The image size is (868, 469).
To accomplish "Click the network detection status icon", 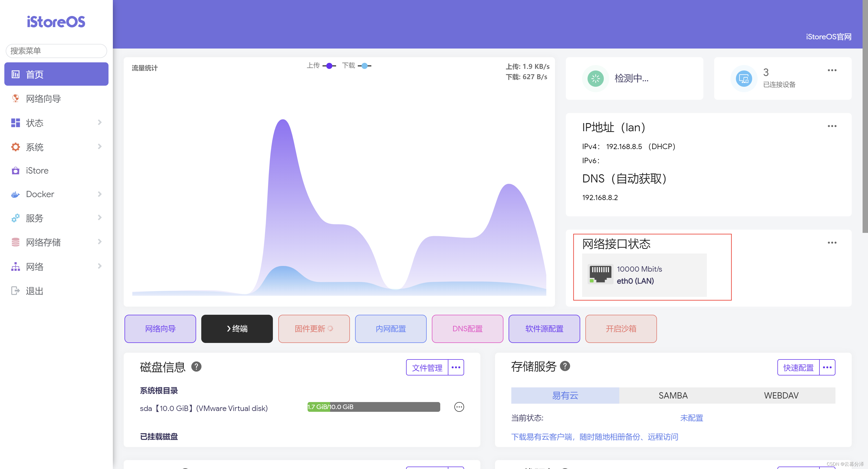I will coord(595,78).
